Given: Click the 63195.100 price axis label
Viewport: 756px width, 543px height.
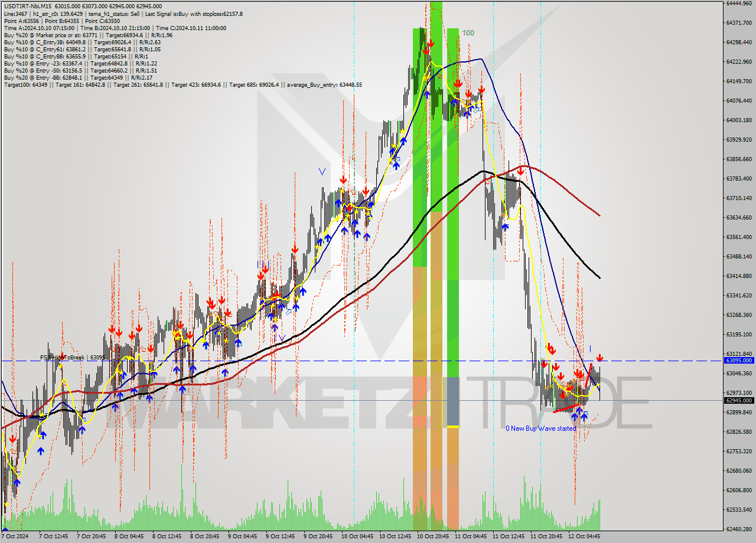Looking at the screenshot, I should click(739, 334).
